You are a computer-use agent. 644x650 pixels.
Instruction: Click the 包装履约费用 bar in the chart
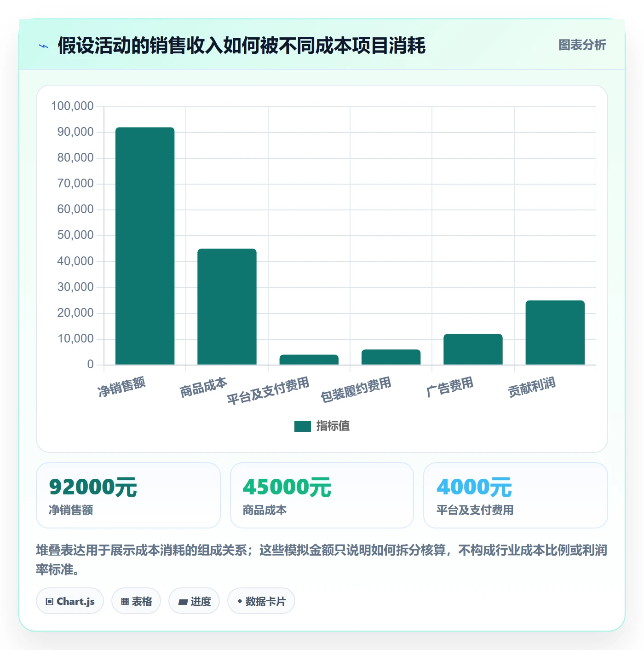391,357
